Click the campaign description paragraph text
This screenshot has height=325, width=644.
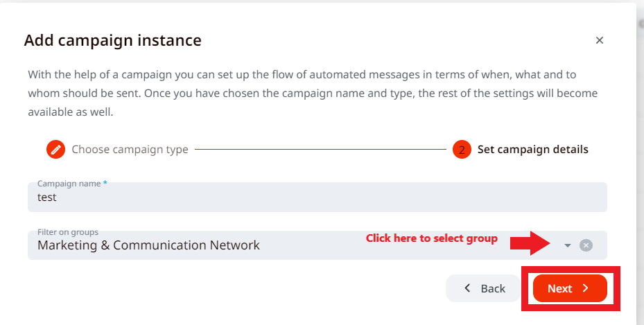point(312,93)
